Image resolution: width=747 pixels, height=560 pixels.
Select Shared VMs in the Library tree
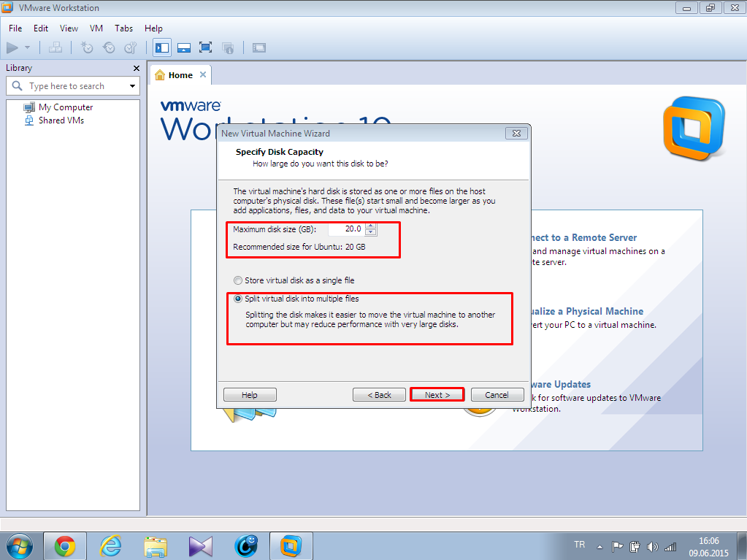pos(61,120)
